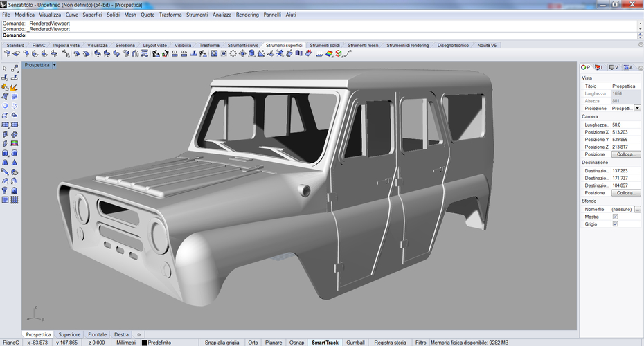Image resolution: width=644 pixels, height=346 pixels.
Task: Click command history scroll up arrow
Action: [x=641, y=24]
